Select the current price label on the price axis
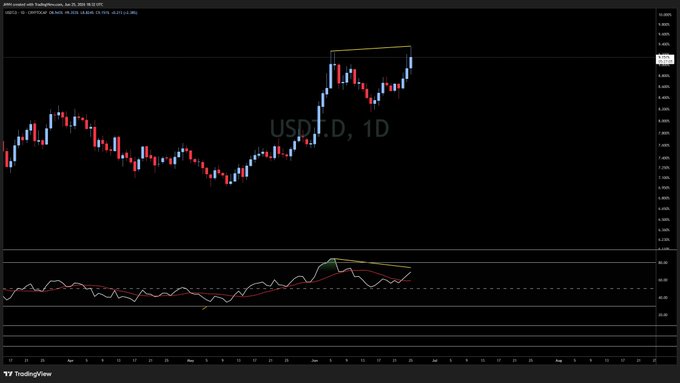Image resolution: width=680 pixels, height=383 pixels. coord(665,59)
